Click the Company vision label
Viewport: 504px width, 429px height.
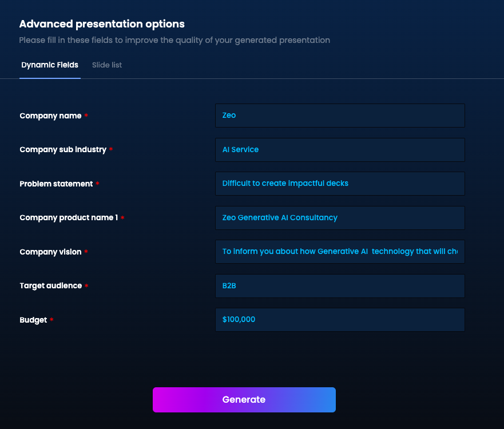(50, 252)
